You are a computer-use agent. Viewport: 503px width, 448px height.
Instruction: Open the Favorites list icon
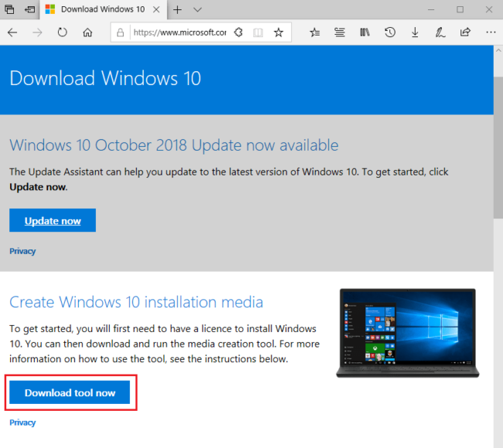(x=314, y=32)
